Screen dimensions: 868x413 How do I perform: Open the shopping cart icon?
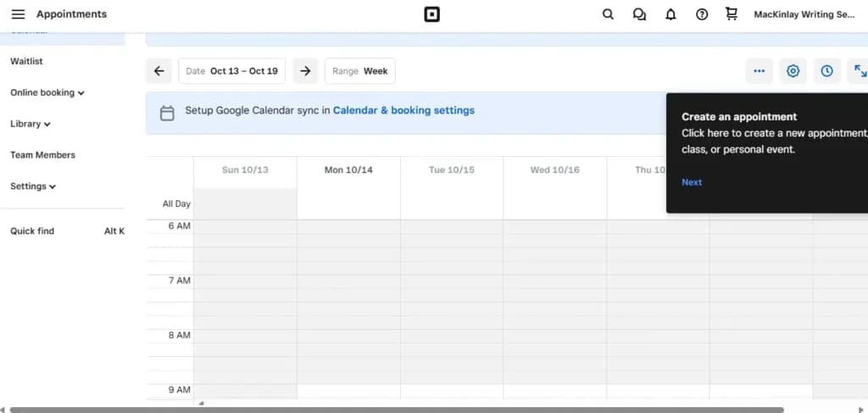click(x=732, y=14)
